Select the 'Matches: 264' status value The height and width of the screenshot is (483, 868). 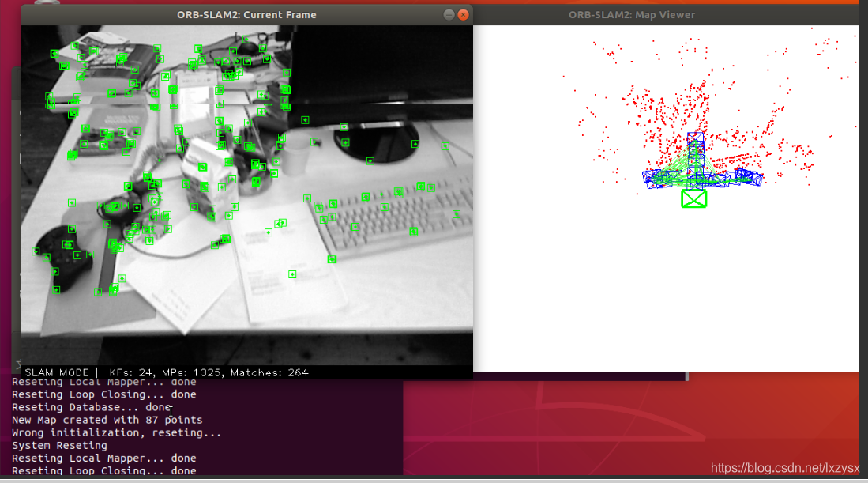pos(269,373)
